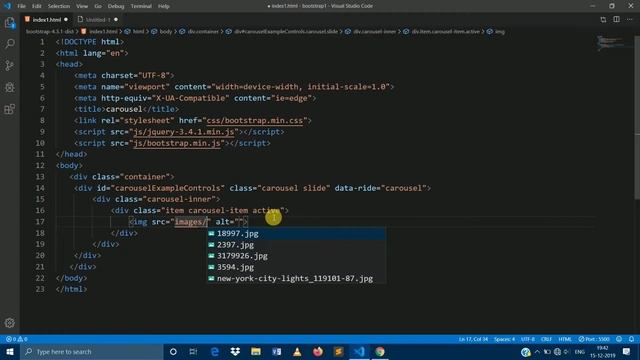Open Dropbox from the taskbar

(235, 351)
